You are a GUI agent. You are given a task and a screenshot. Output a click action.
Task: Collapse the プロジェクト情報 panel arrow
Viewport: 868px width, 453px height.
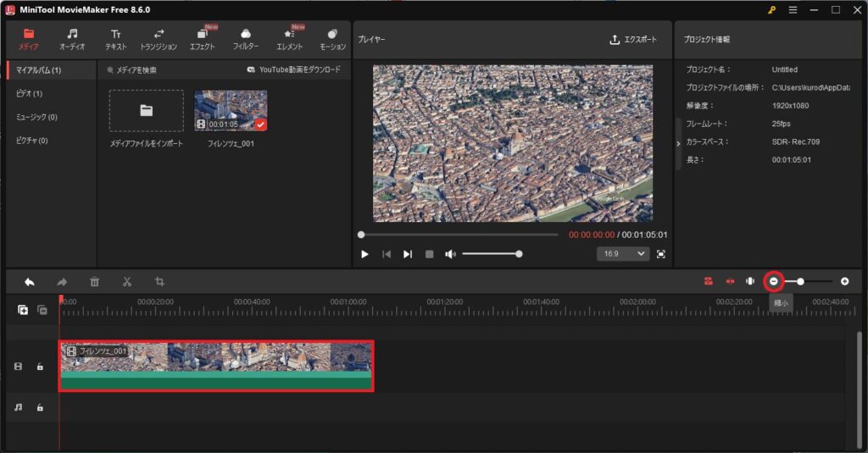(678, 144)
